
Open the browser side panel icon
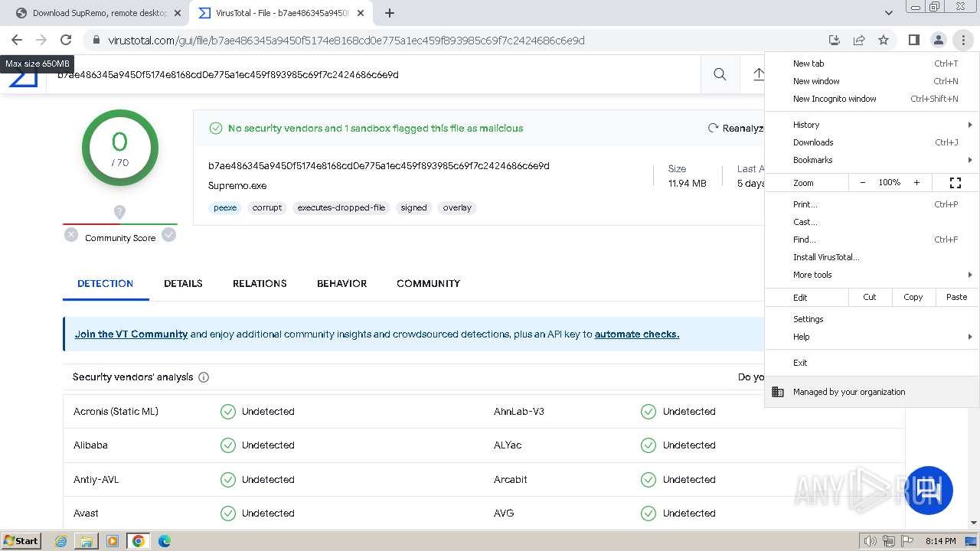point(913,40)
